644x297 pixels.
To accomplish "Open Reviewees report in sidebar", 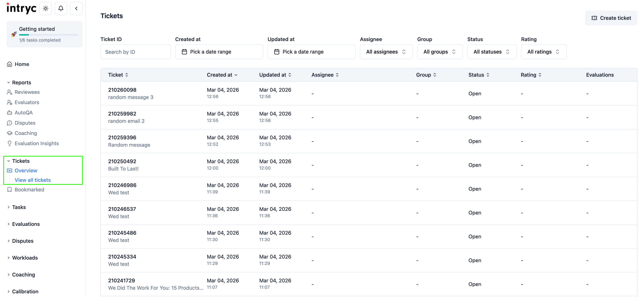I will click(27, 92).
